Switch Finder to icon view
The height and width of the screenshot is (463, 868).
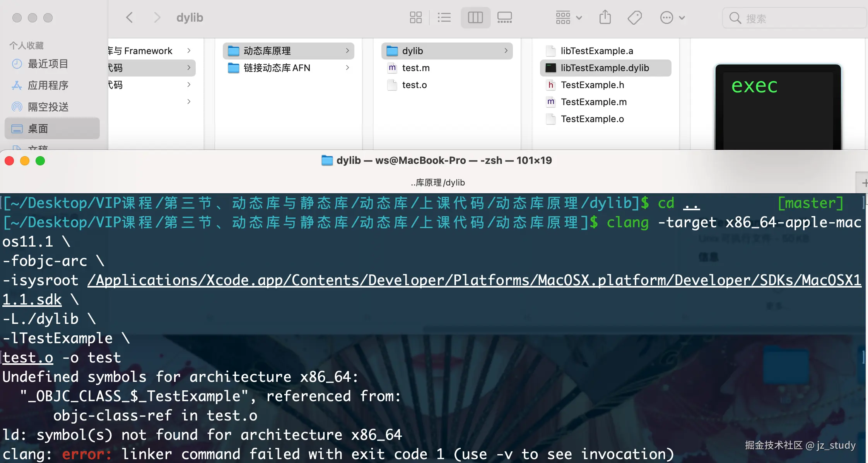415,17
